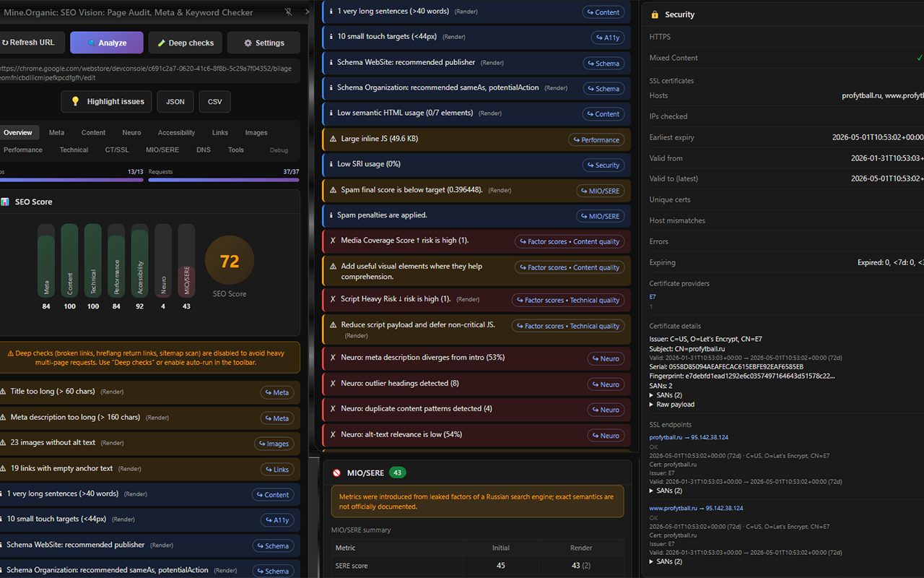Click the Requests 37/37 progress bar
This screenshot has height=578, width=924.
[224, 180]
